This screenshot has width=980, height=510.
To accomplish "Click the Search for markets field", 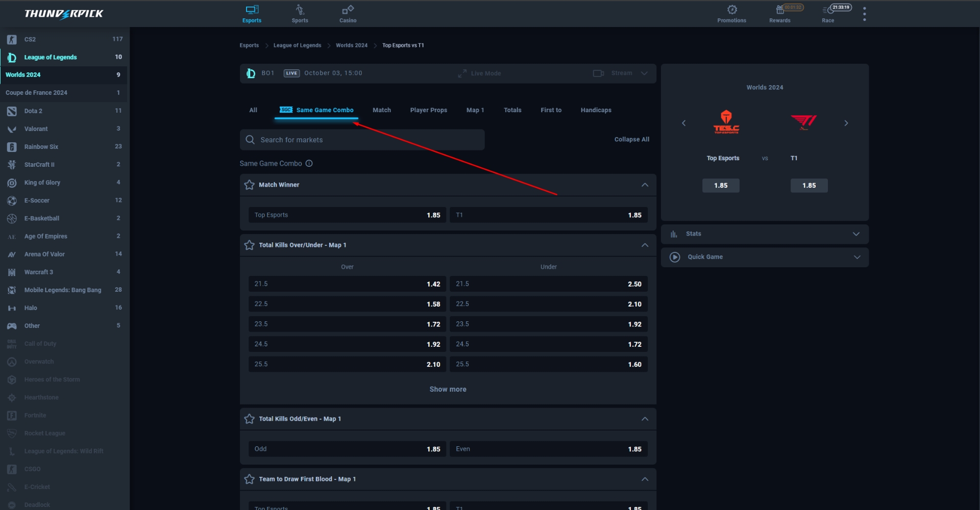I will [x=362, y=140].
